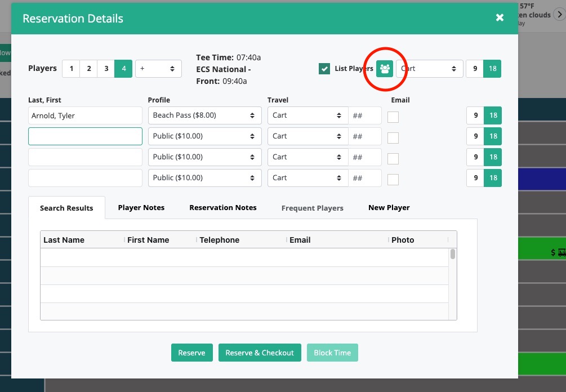
Task: Close the Reservation Details dialog
Action: click(x=500, y=17)
